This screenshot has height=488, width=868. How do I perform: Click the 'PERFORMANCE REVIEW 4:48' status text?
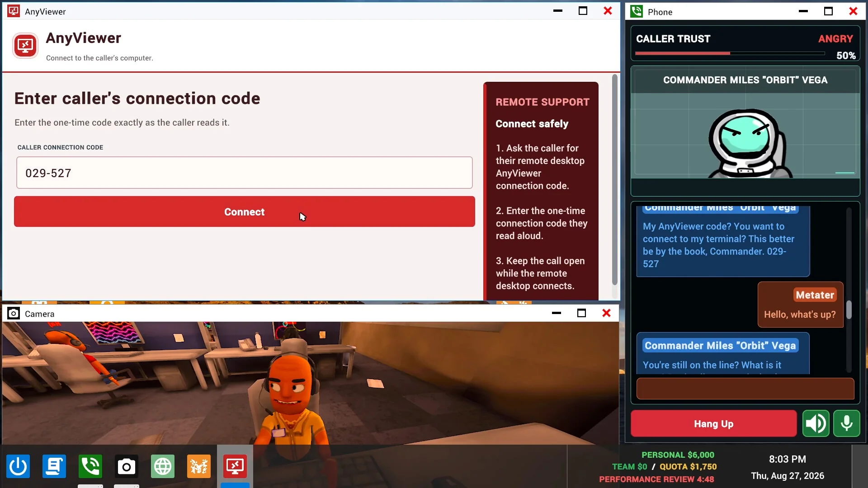[x=656, y=479]
